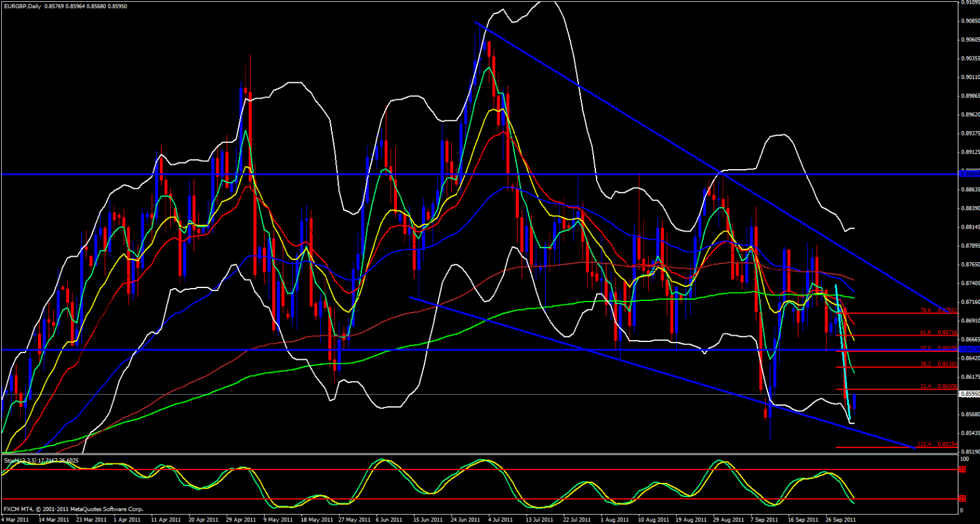
Task: Click the current price tag 0.85950
Action: 969,394
